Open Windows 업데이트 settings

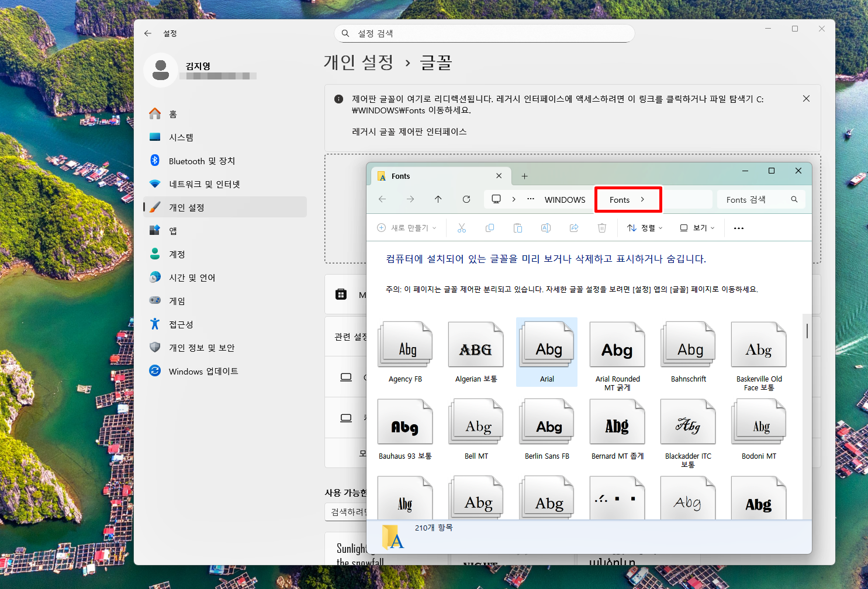[225, 371]
